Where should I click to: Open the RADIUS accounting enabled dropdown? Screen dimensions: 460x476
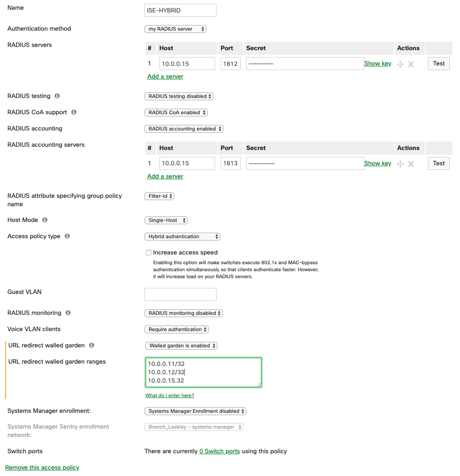184,129
